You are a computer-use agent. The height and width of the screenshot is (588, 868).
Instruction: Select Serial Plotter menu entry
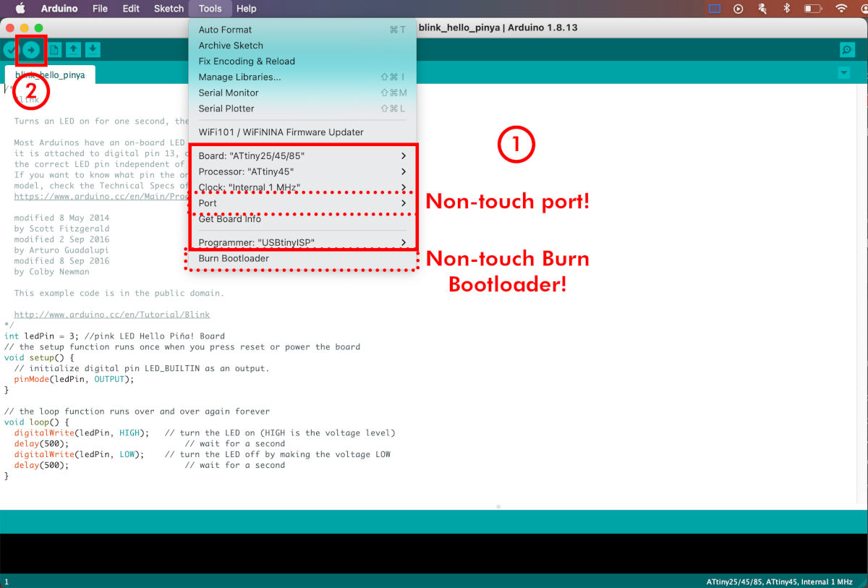pyautogui.click(x=302, y=108)
